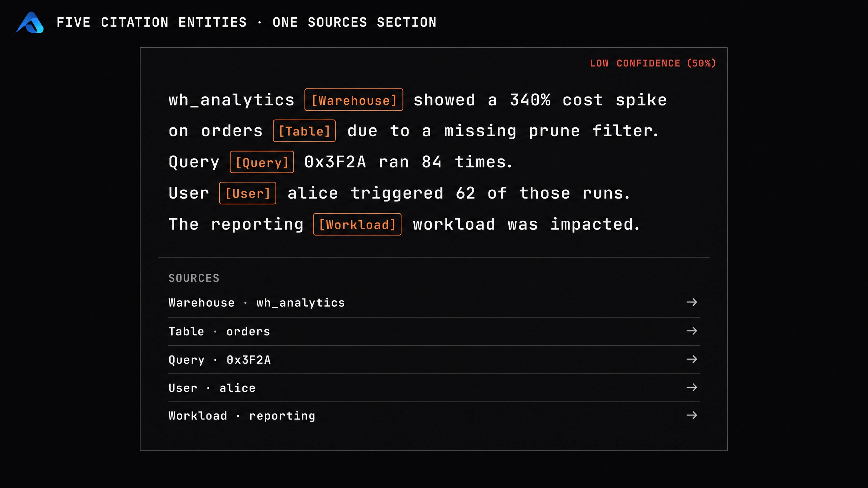This screenshot has width=868, height=488.
Task: Select the Workload · reporting source row
Action: [434, 416]
